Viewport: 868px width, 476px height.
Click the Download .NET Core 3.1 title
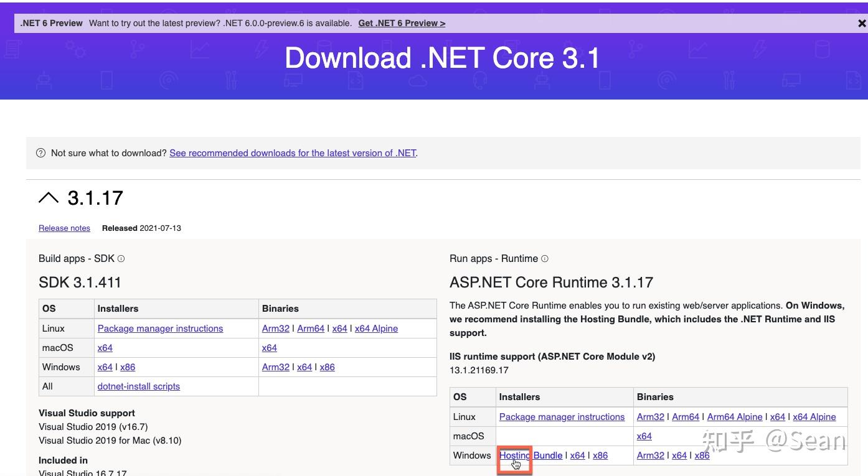pos(442,58)
